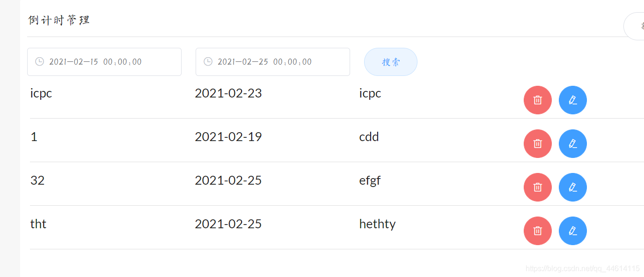Delete the efgf countdown entry
This screenshot has width=644, height=277.
point(537,187)
